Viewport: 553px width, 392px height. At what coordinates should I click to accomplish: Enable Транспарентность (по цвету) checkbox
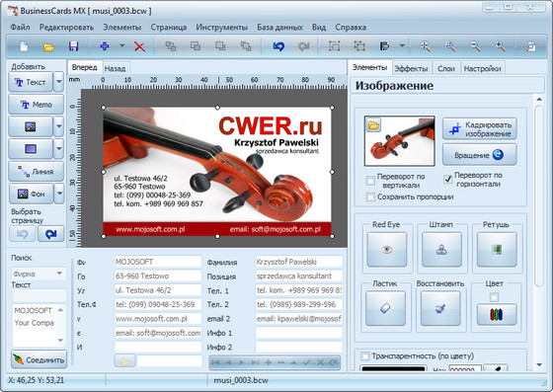point(365,356)
